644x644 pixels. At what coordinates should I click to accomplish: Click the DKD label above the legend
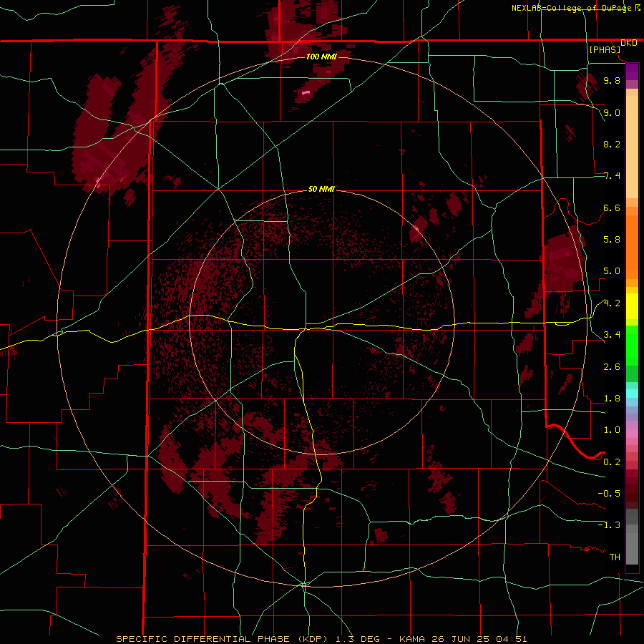pyautogui.click(x=629, y=43)
